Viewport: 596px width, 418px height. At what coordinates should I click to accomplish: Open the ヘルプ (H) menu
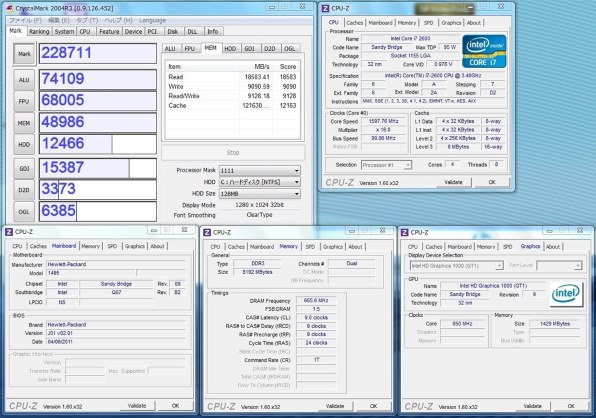pyautogui.click(x=119, y=20)
